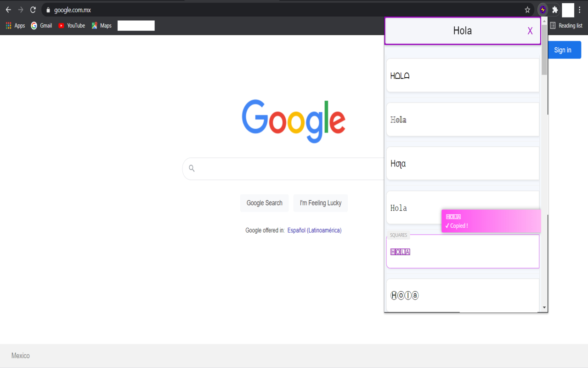Screen dimensions: 588x368
Task: Open the Extensions puzzle piece icon
Action: 555,10
